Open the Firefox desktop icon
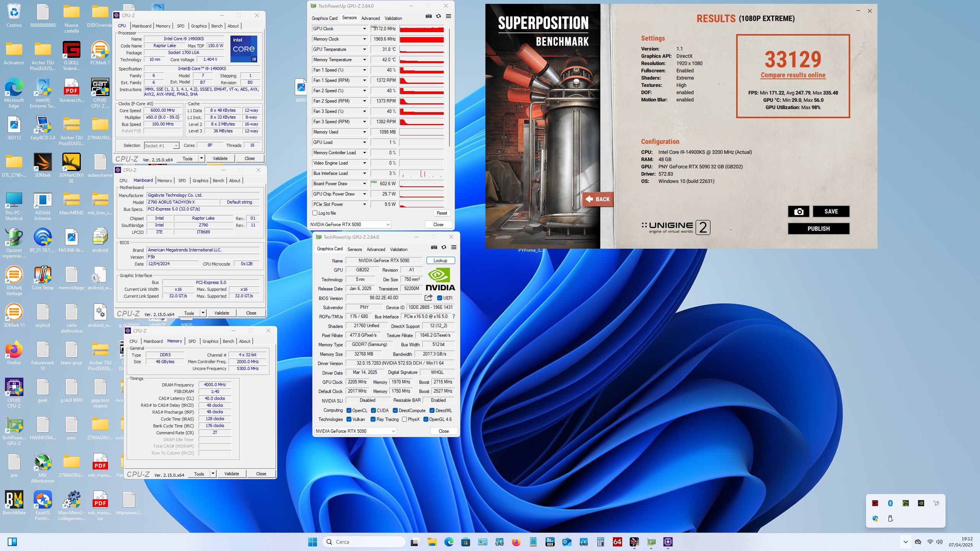The width and height of the screenshot is (980, 551). click(x=14, y=354)
